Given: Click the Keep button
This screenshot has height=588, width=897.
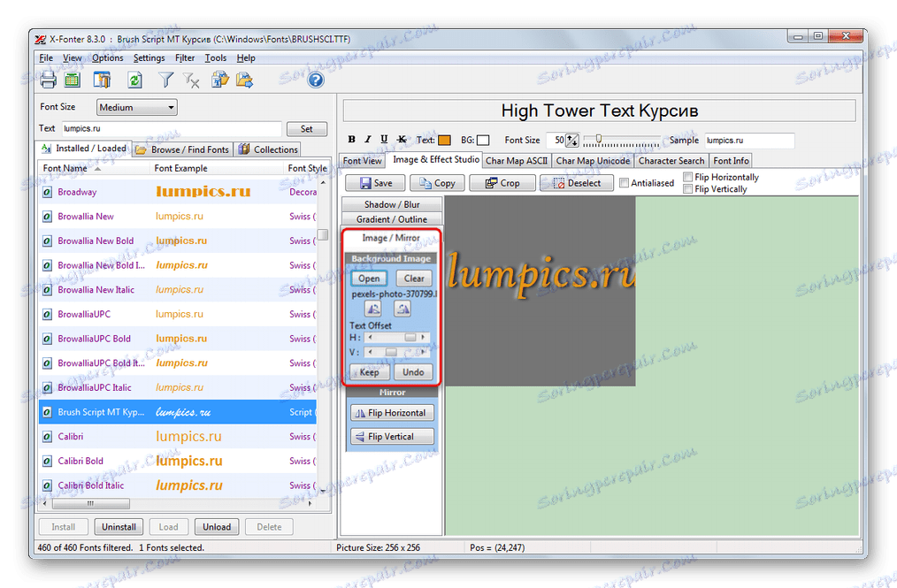Looking at the screenshot, I should coord(369,372).
